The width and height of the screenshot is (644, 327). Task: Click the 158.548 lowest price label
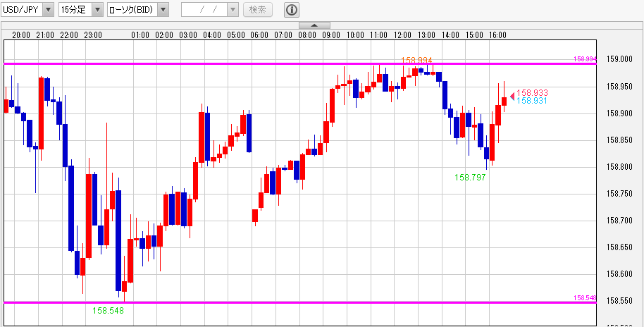click(108, 311)
